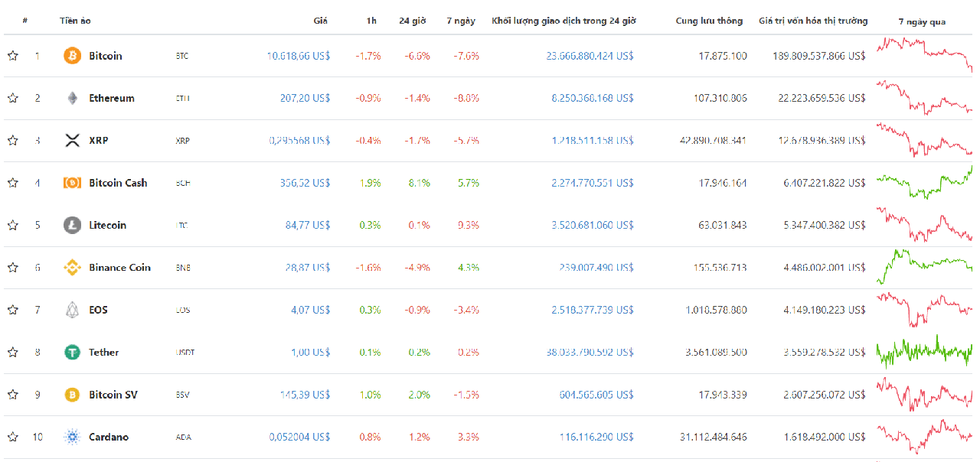Image resolution: width=980 pixels, height=462 pixels.
Task: Open Cardano's 7-day sparkline chart
Action: (924, 437)
